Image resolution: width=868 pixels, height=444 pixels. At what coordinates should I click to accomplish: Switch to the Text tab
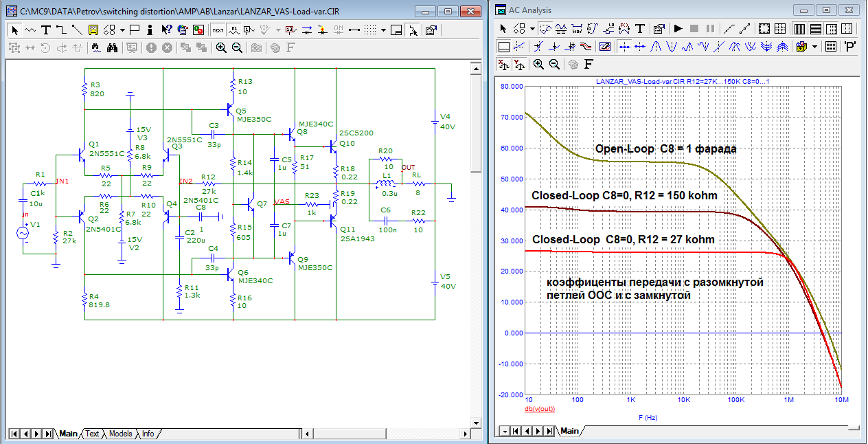(92, 434)
